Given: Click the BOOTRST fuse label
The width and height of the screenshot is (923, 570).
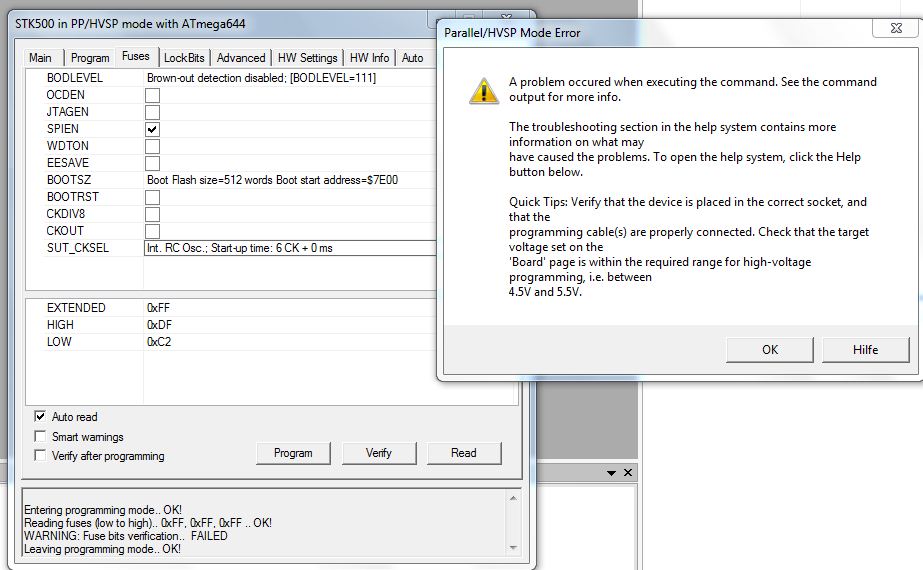Looking at the screenshot, I should [72, 197].
